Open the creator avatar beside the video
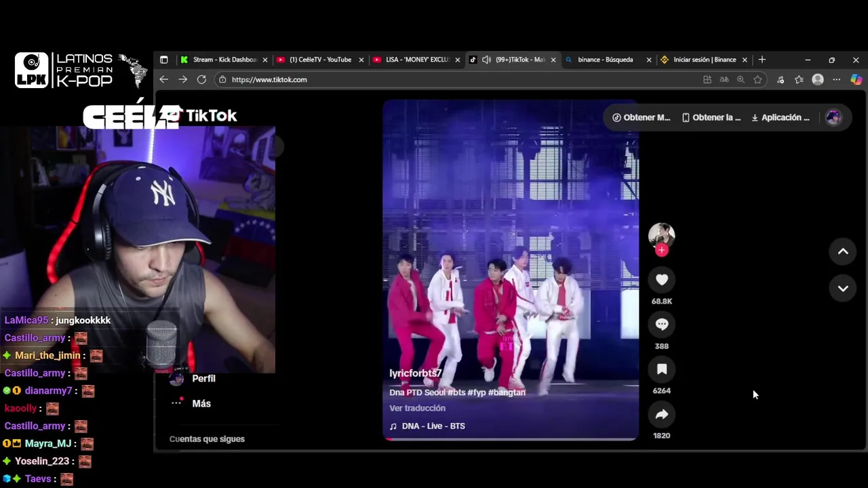Viewport: 868px width, 488px height. pyautogui.click(x=661, y=235)
